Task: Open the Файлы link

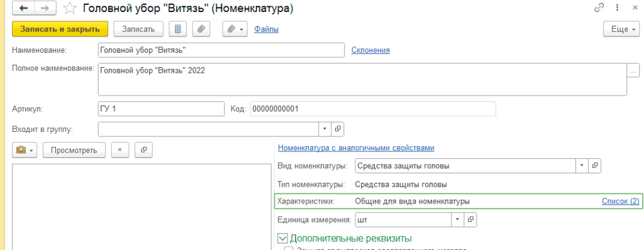Action: (267, 29)
